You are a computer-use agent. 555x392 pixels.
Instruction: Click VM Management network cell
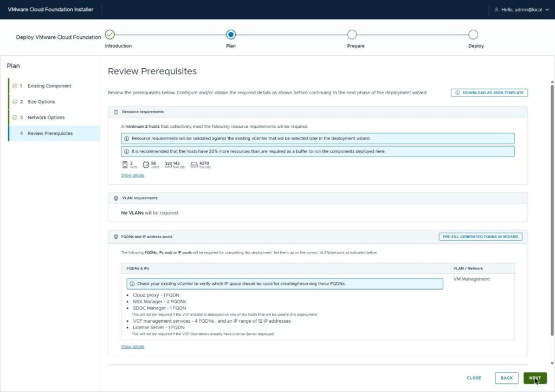(472, 279)
